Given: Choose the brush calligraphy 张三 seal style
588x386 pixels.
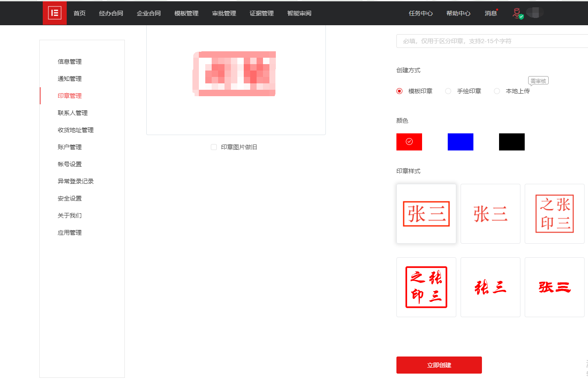Looking at the screenshot, I should click(x=490, y=287).
